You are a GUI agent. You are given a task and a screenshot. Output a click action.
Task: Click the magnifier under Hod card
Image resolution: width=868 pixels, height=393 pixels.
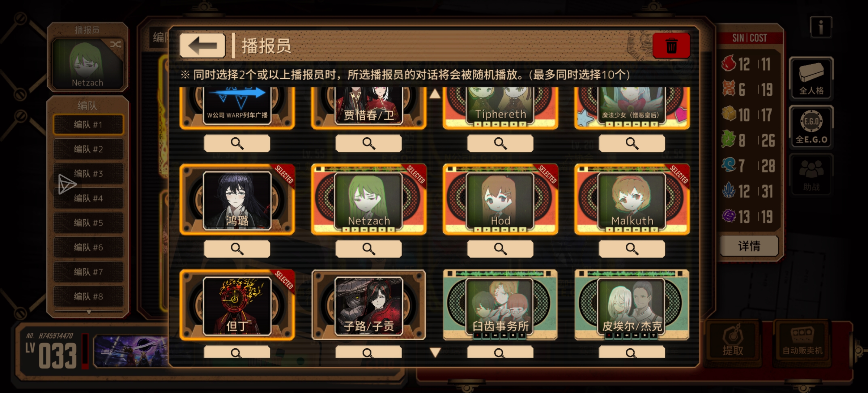(500, 249)
